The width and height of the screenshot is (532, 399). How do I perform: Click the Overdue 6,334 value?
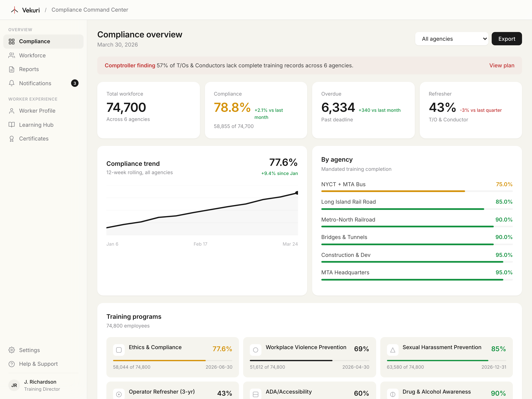point(338,107)
